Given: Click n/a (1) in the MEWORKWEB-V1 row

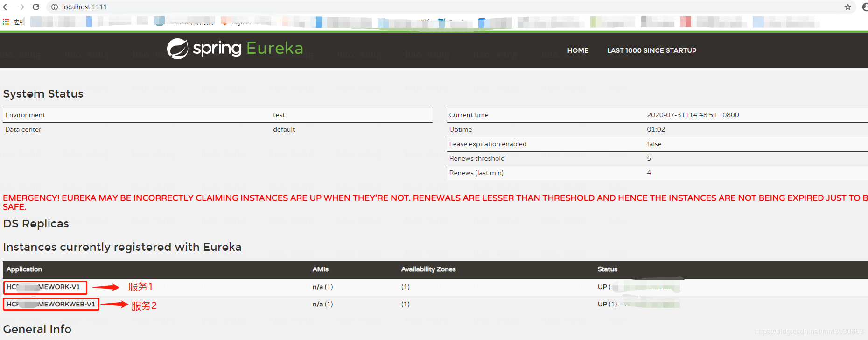Looking at the screenshot, I should 322,304.
